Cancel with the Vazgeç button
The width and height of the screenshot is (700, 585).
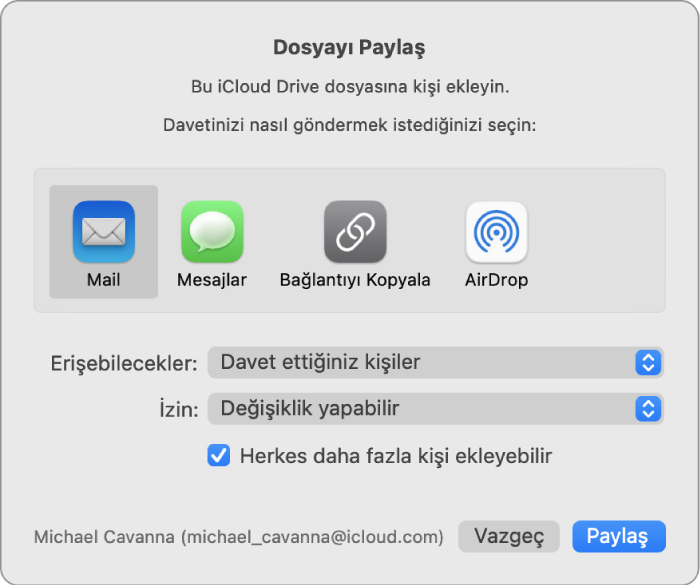point(509,536)
